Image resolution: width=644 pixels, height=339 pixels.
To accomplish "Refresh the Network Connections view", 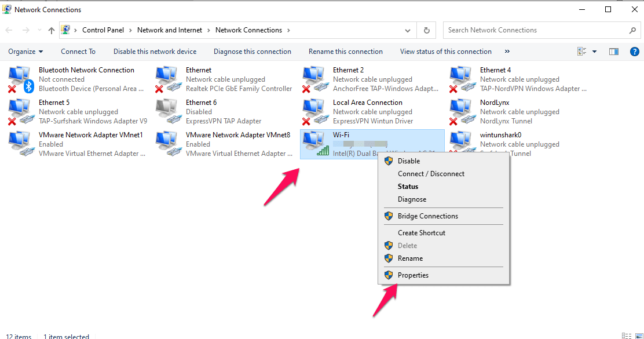I will coord(427,30).
